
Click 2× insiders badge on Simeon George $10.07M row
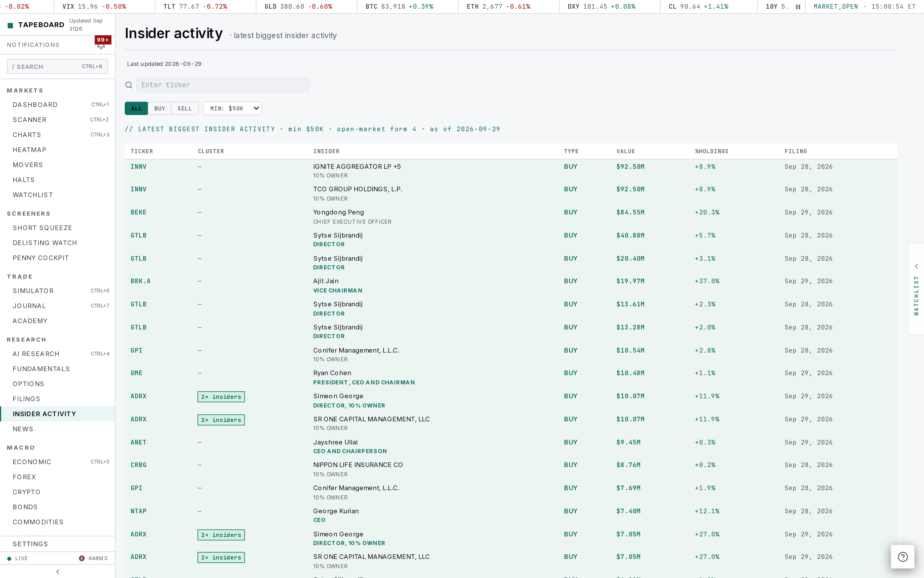tap(221, 397)
